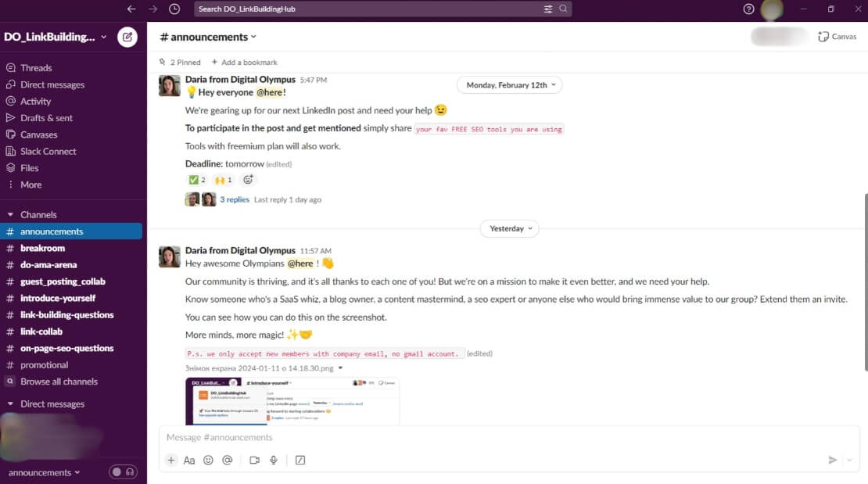Compose a new message with pencil icon
Viewport: 868px width, 484px height.
[127, 37]
